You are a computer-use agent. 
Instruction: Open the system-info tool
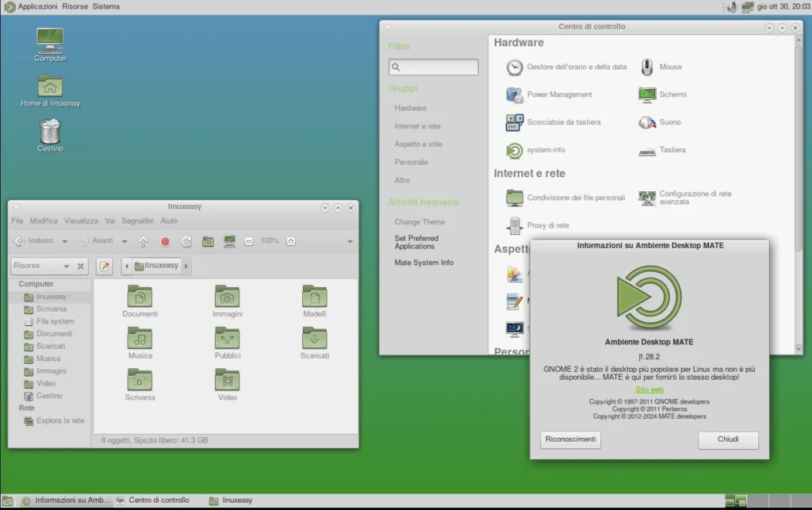click(514, 150)
